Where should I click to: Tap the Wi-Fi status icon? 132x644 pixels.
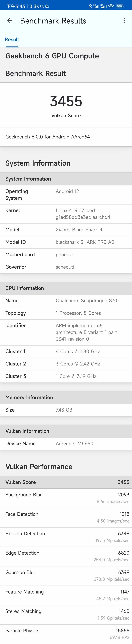tap(111, 6)
